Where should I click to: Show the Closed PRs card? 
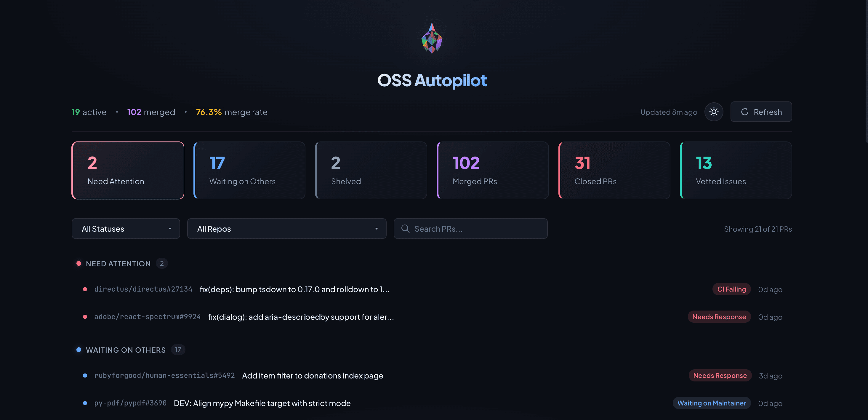[614, 170]
